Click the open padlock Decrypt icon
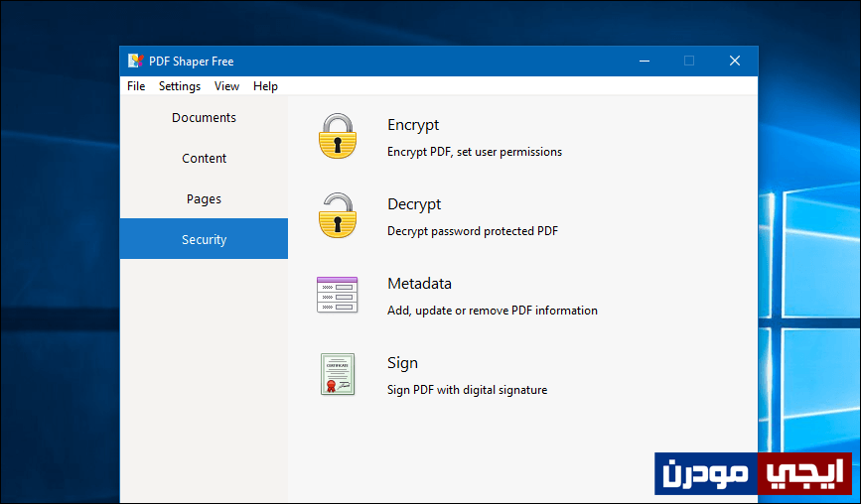The image size is (861, 504). (x=338, y=215)
